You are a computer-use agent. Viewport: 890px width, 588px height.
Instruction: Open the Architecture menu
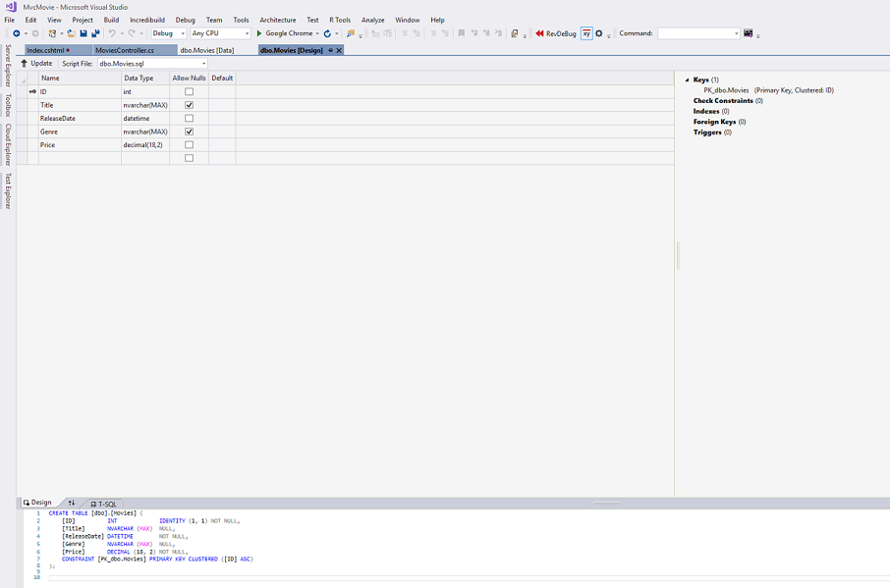click(x=278, y=20)
